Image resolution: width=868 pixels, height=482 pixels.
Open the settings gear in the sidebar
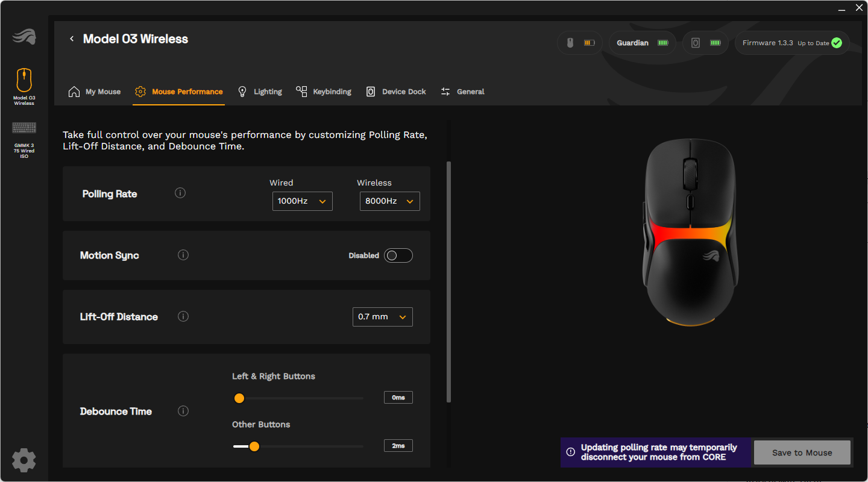pos(24,460)
